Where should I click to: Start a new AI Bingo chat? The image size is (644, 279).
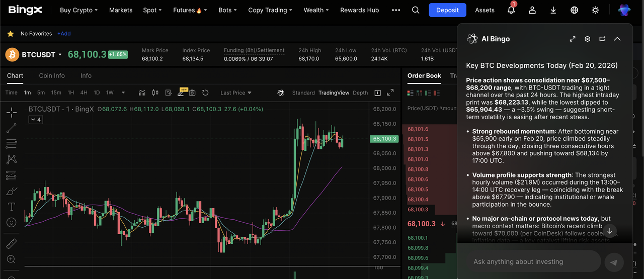(x=602, y=39)
